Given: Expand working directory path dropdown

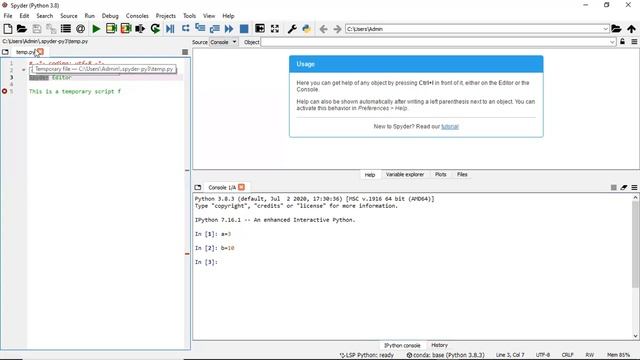Looking at the screenshot, I should (605, 29).
